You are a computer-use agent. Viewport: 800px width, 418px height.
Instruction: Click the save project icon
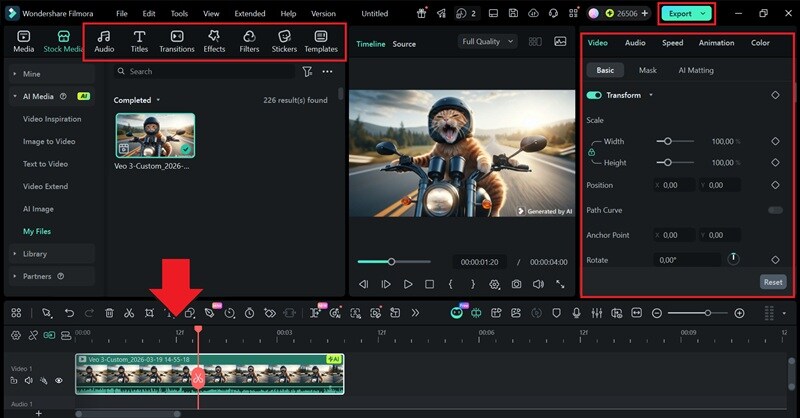[x=513, y=14]
